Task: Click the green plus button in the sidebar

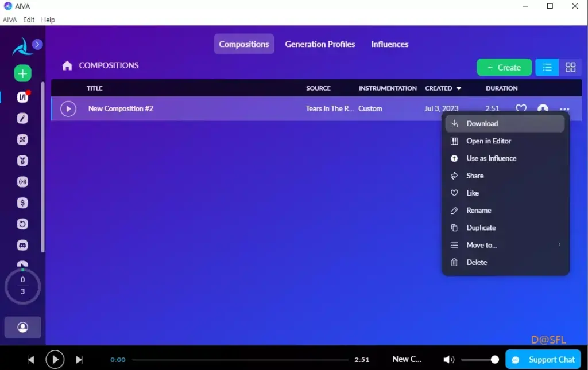Action: point(22,73)
